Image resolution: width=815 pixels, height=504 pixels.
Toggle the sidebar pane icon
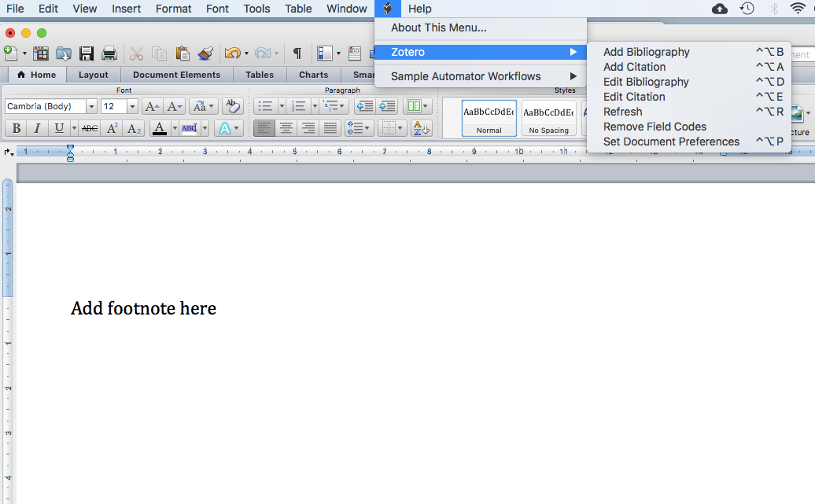(325, 53)
